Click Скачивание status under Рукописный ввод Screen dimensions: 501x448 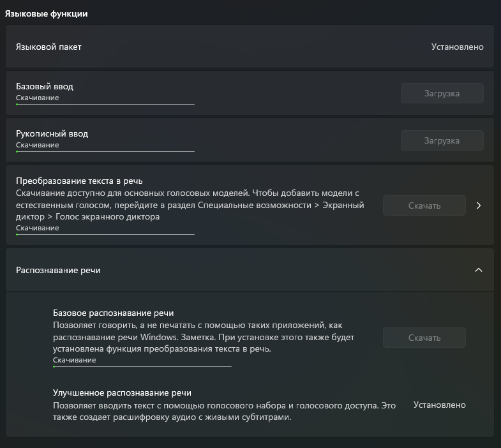point(38,145)
